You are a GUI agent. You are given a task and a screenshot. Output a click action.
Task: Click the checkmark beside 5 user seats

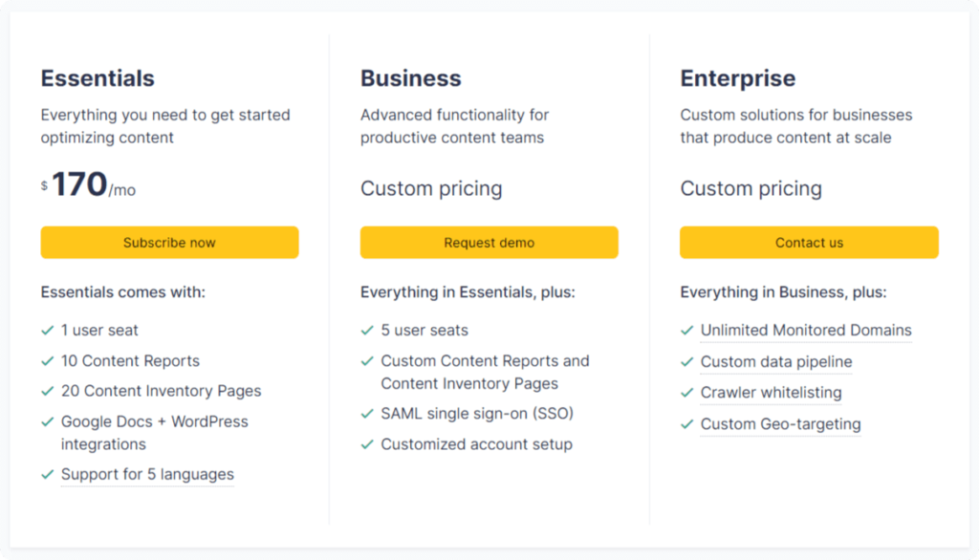(367, 331)
